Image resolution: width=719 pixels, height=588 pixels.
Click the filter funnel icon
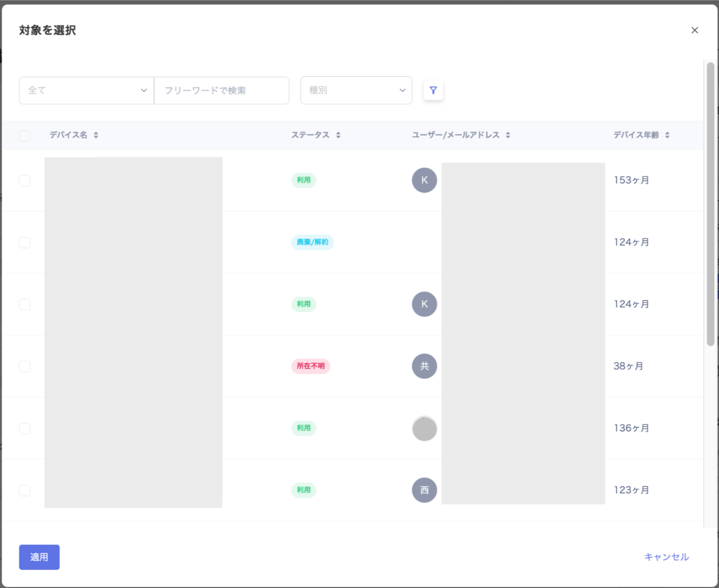433,91
